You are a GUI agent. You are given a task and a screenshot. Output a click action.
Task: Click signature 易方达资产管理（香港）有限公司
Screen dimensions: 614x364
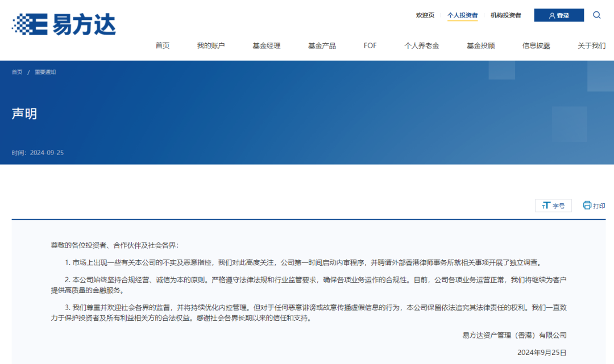pos(515,336)
